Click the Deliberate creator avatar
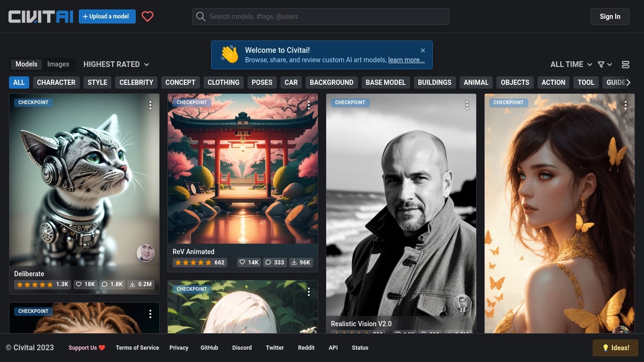Screen dimensions: 644x362 coord(146,253)
